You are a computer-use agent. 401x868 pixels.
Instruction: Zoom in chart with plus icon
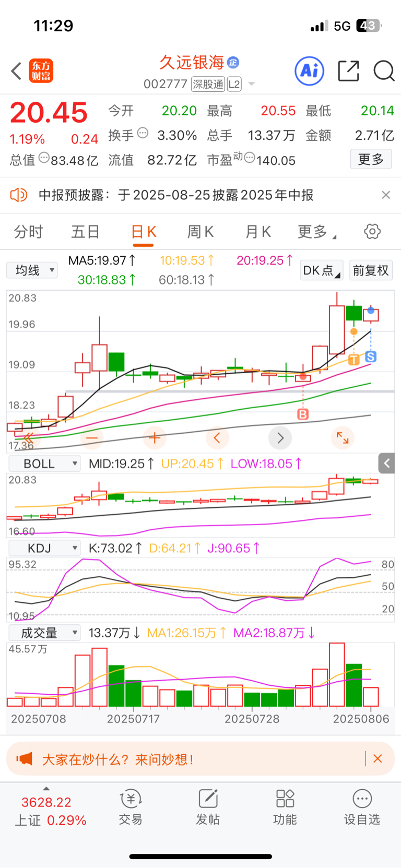pos(155,438)
